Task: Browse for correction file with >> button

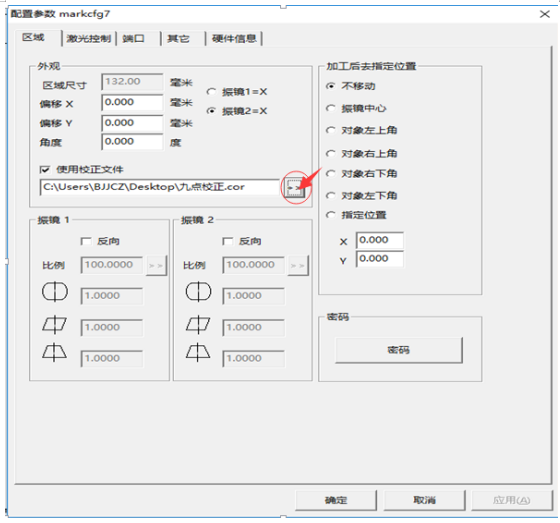Action: tap(294, 187)
